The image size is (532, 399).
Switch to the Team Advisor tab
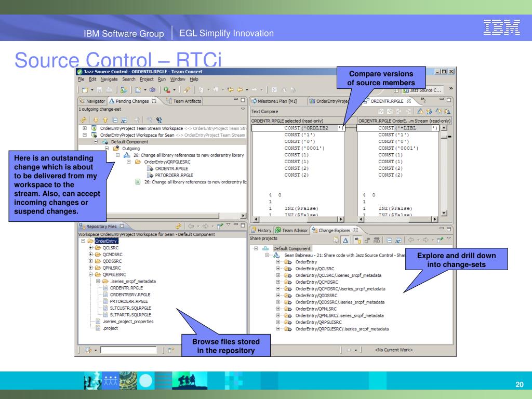tap(291, 230)
